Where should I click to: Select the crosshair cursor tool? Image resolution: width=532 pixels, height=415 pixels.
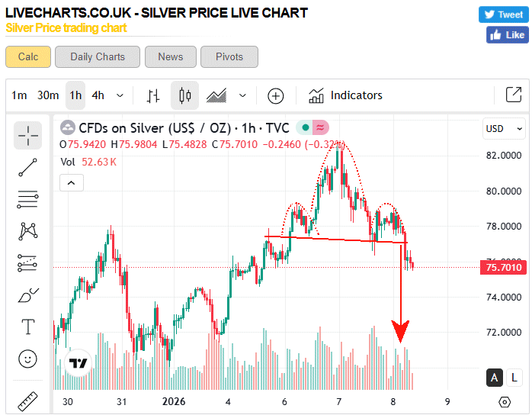28,135
